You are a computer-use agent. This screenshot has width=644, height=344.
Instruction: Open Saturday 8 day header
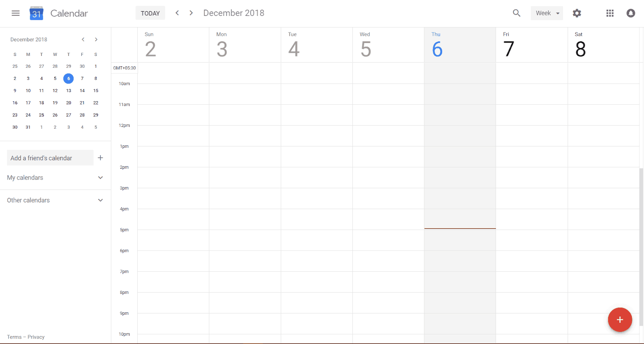pos(580,46)
